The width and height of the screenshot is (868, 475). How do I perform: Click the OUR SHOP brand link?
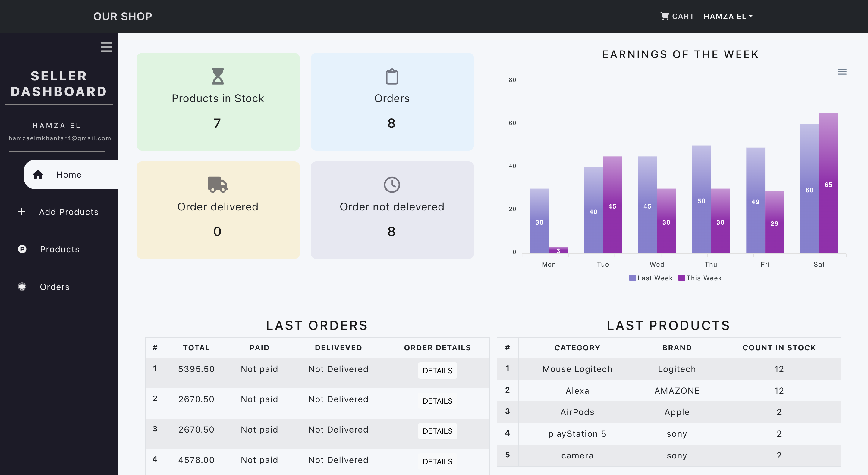[123, 16]
